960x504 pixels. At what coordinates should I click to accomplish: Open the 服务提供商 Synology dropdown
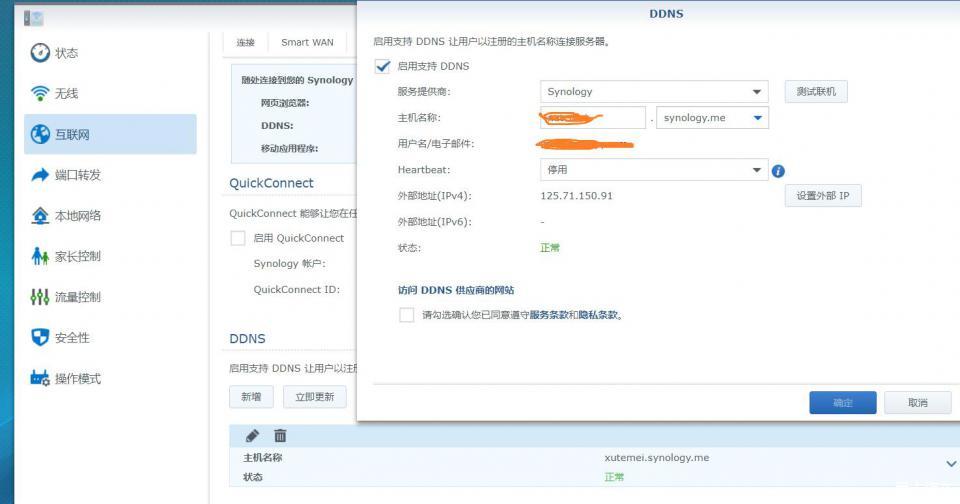(654, 92)
